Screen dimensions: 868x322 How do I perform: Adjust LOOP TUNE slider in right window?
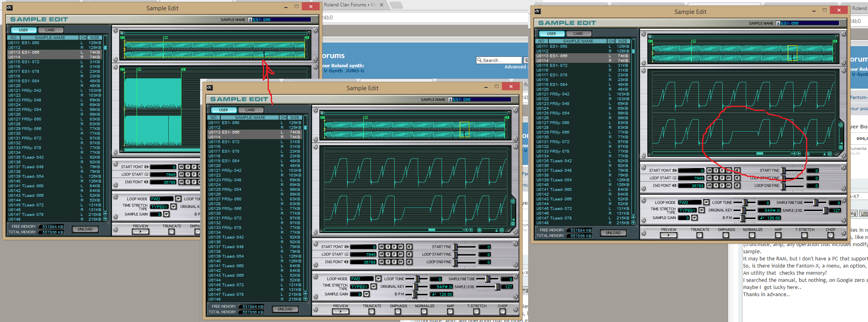pos(745,202)
